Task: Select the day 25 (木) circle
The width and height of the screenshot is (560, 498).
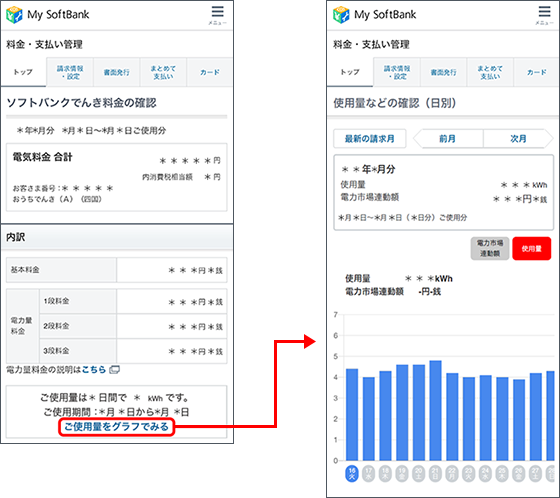Action: point(502,474)
